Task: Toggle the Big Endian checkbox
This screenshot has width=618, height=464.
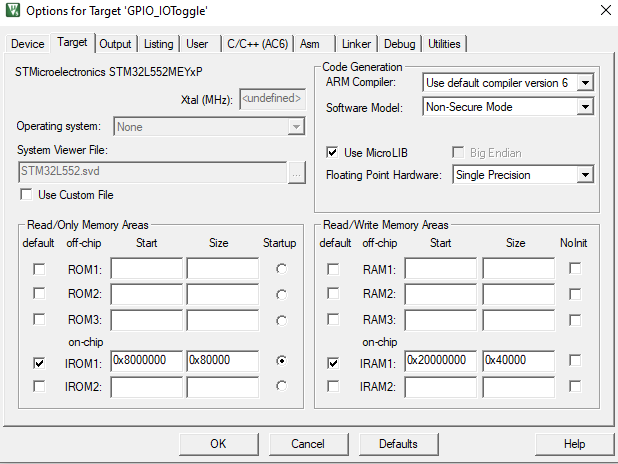Action: coord(458,153)
